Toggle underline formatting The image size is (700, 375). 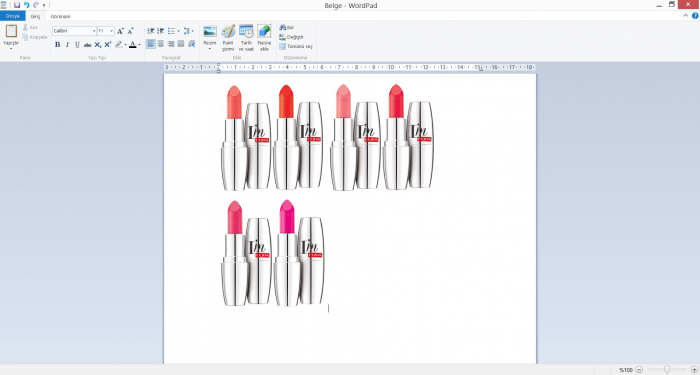point(77,44)
